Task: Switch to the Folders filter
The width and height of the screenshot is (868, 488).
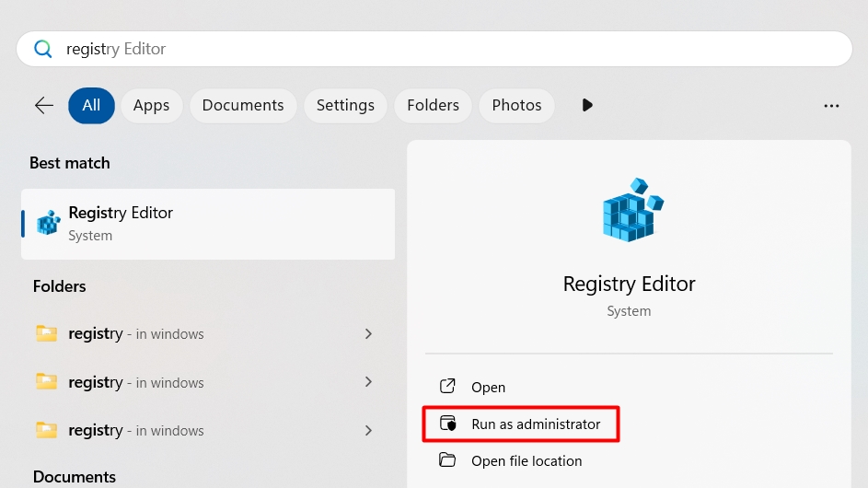Action: [x=433, y=105]
